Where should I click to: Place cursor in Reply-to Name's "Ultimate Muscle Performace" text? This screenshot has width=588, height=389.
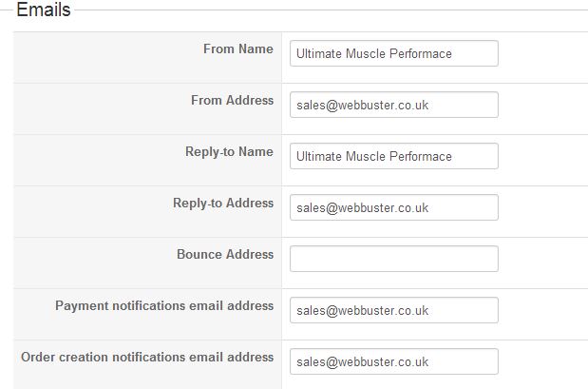point(373,156)
